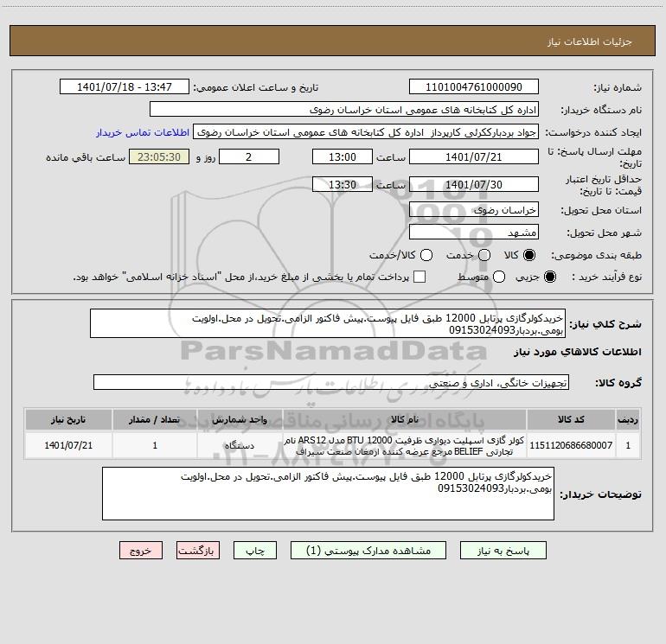The width and height of the screenshot is (666, 644).
Task: Click the remaining days field showing 2
Action: click(x=249, y=156)
